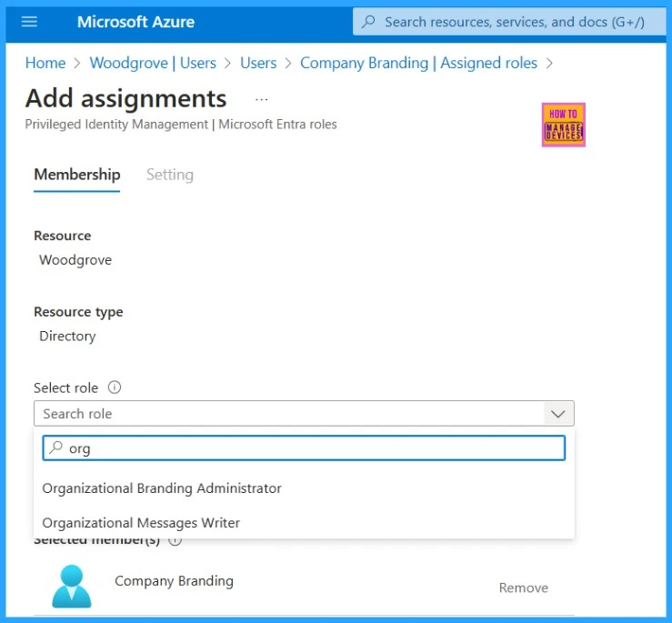Viewport: 672px width, 623px height.
Task: Open the ellipsis more options menu
Action: 261,99
